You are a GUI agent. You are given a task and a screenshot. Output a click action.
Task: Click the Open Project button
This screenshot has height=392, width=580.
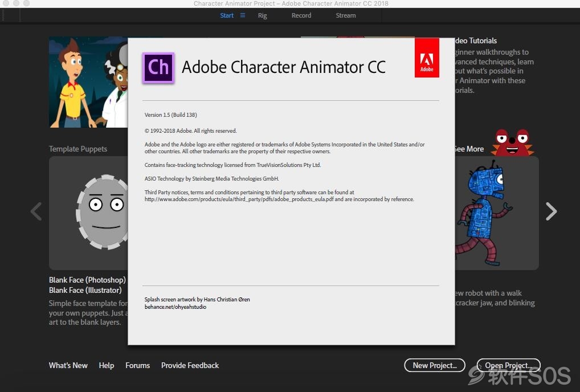click(509, 365)
